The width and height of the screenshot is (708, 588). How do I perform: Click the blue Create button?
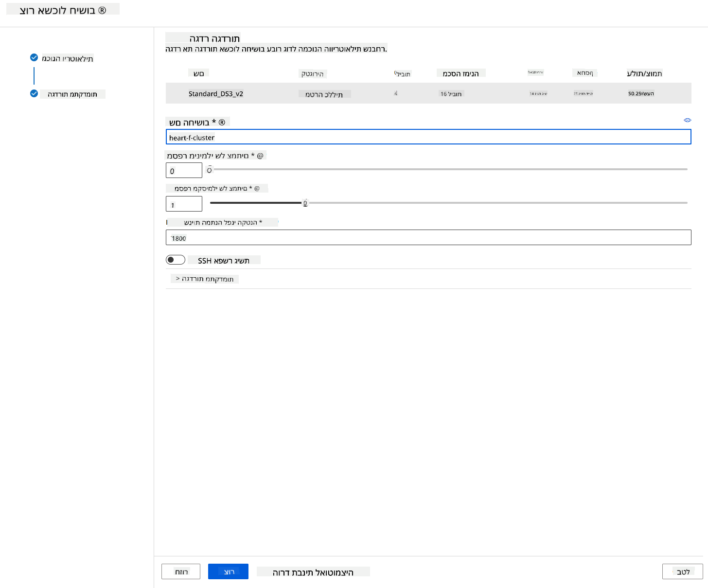pyautogui.click(x=228, y=571)
